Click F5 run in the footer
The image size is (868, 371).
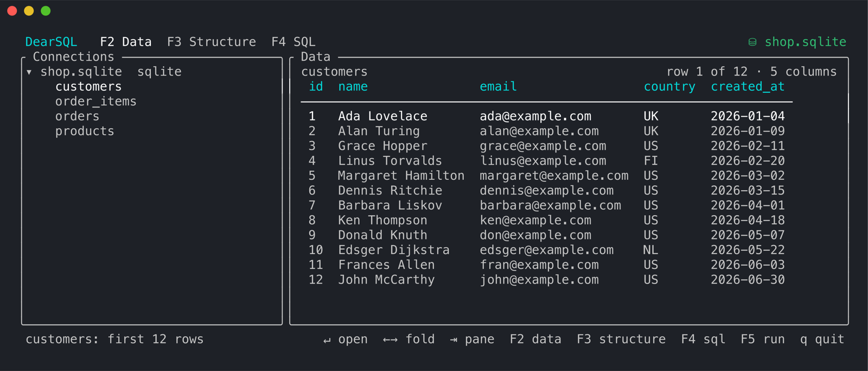pyautogui.click(x=763, y=339)
